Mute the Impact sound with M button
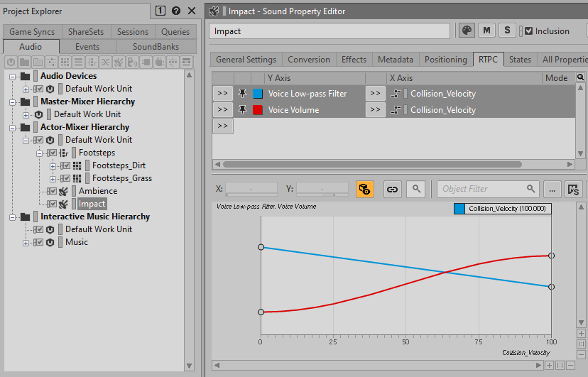This screenshot has height=377, width=588. tap(486, 31)
